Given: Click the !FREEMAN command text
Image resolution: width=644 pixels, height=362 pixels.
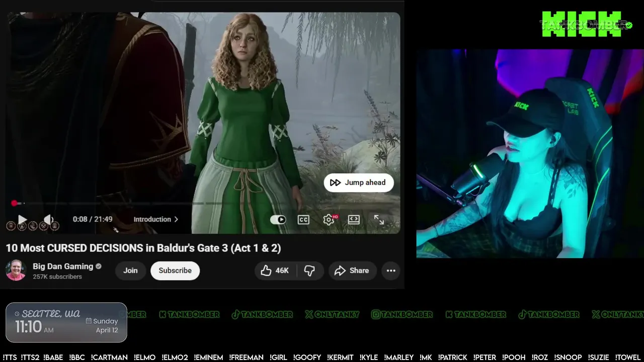Looking at the screenshot, I should click(x=247, y=357).
